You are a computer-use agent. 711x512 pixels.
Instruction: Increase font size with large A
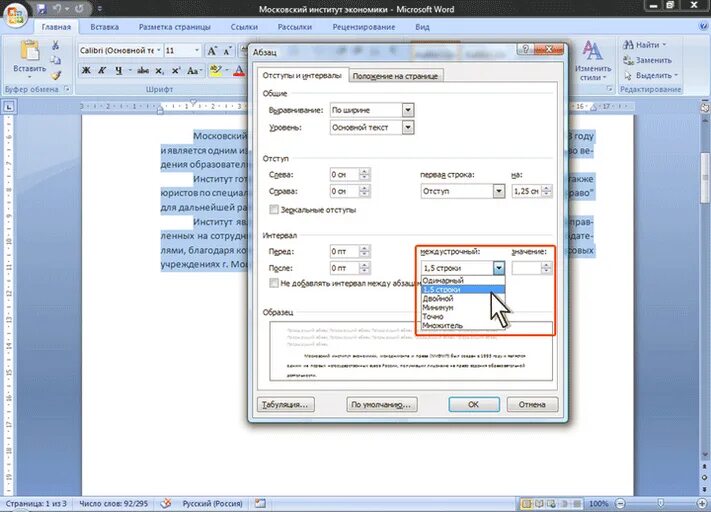point(212,51)
